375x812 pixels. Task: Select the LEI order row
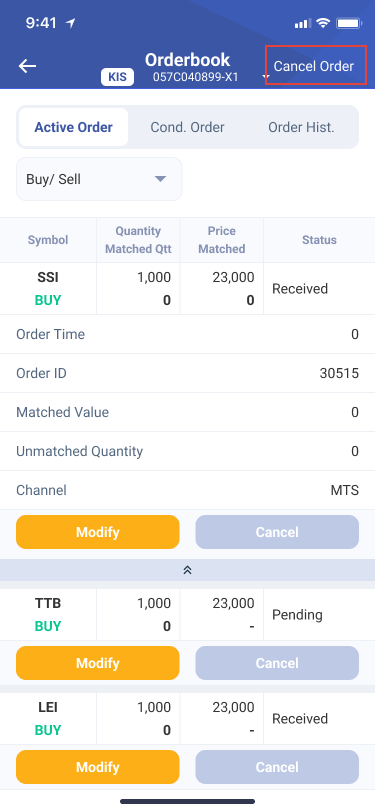coord(188,719)
